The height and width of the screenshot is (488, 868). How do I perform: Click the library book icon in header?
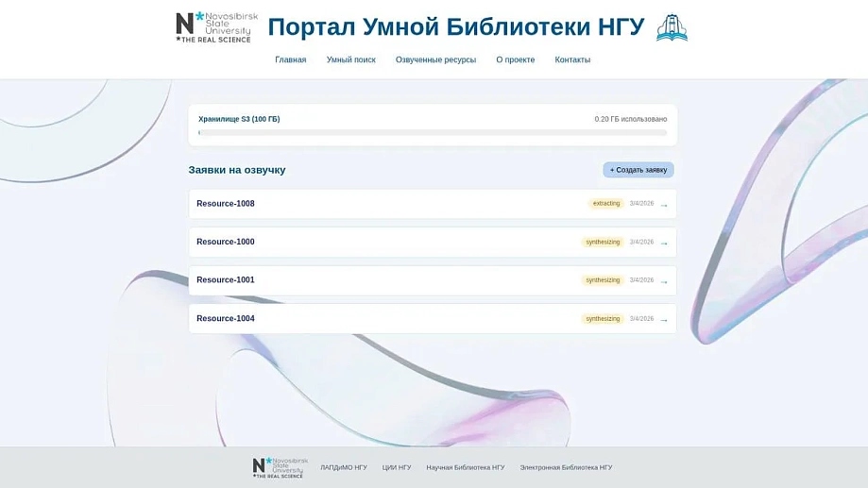(672, 28)
